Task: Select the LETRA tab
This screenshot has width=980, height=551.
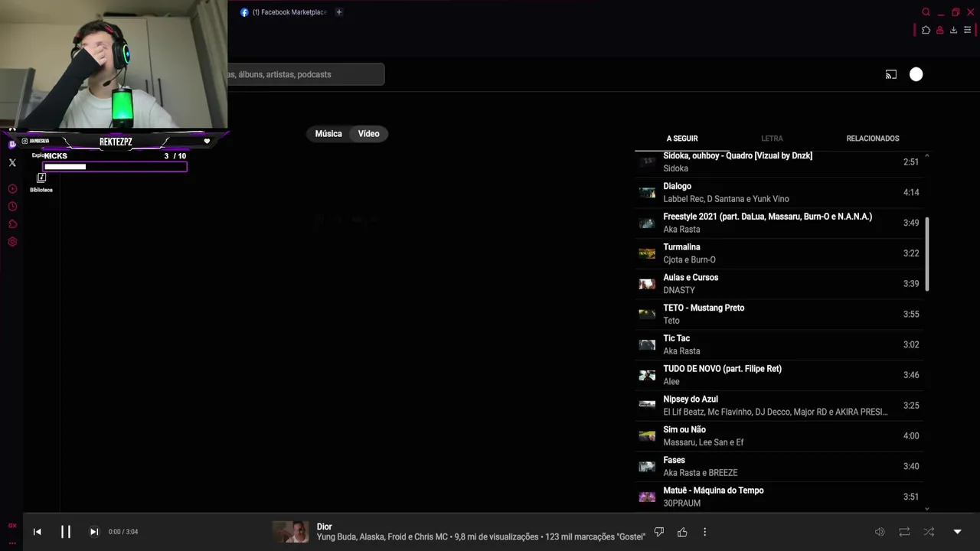Action: (x=772, y=139)
